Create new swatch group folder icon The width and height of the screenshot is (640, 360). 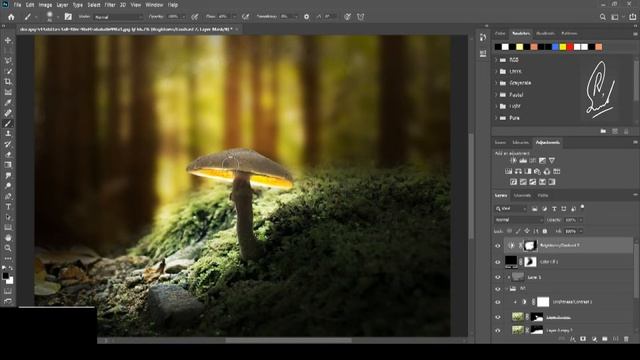tap(603, 131)
